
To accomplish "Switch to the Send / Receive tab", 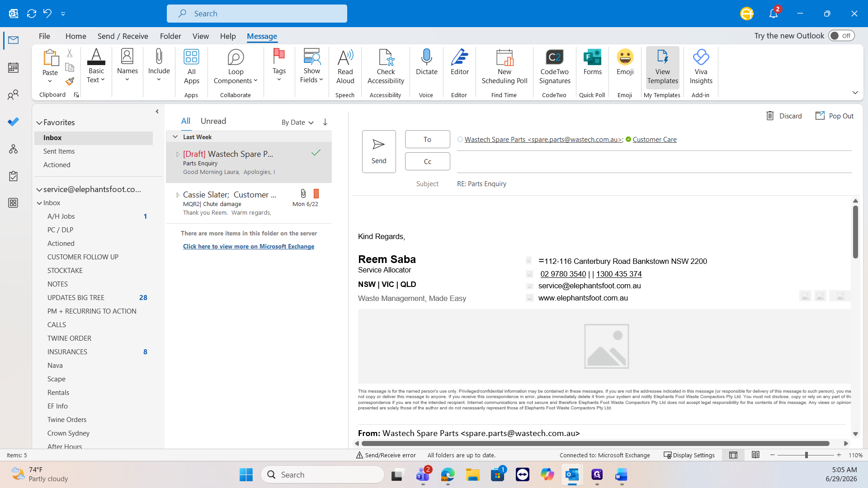I will pos(123,36).
